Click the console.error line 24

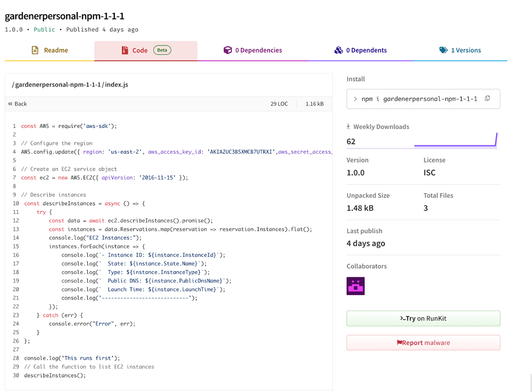point(92,324)
